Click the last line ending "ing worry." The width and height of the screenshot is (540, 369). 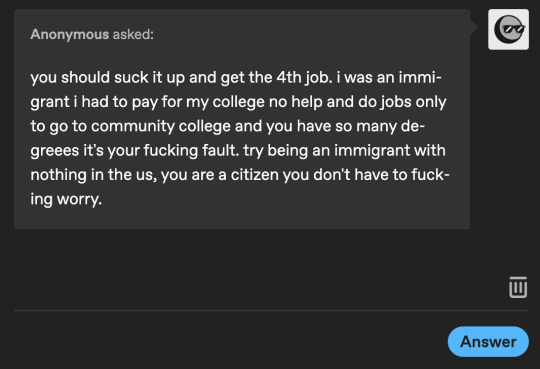coord(66,199)
